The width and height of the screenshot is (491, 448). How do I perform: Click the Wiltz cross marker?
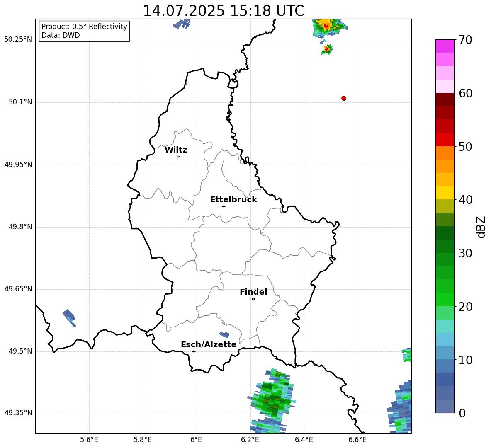click(x=178, y=157)
